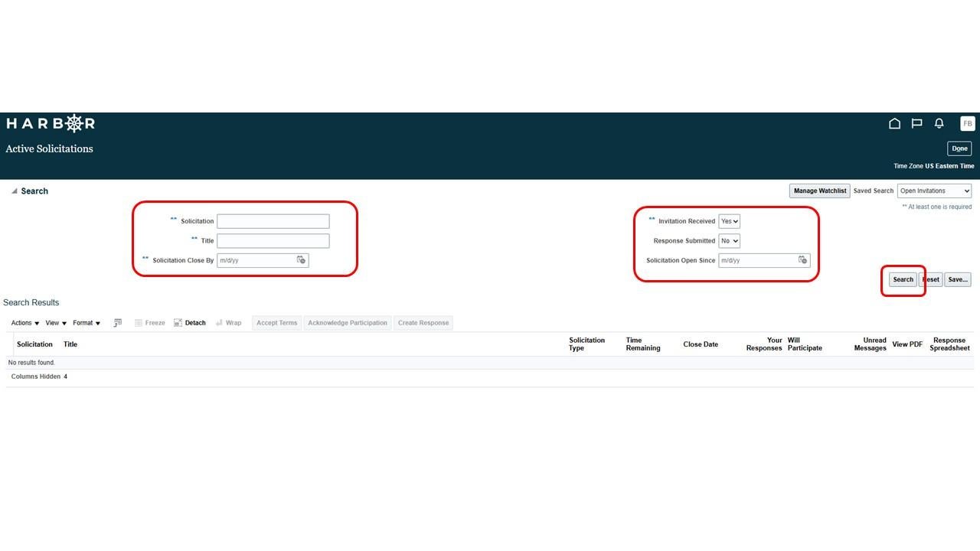Click the Unread Messages column header
The image size is (980, 551).
pyautogui.click(x=871, y=344)
